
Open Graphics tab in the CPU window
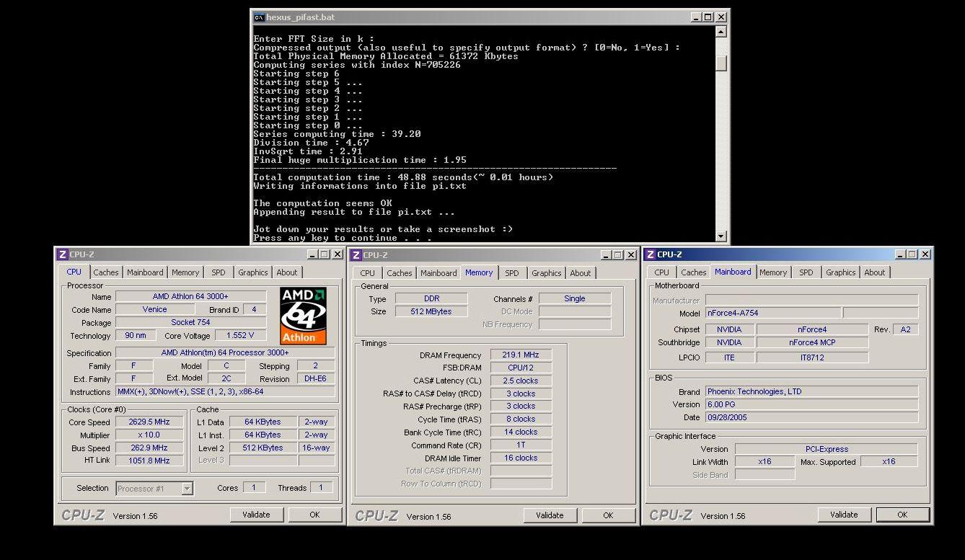click(253, 272)
